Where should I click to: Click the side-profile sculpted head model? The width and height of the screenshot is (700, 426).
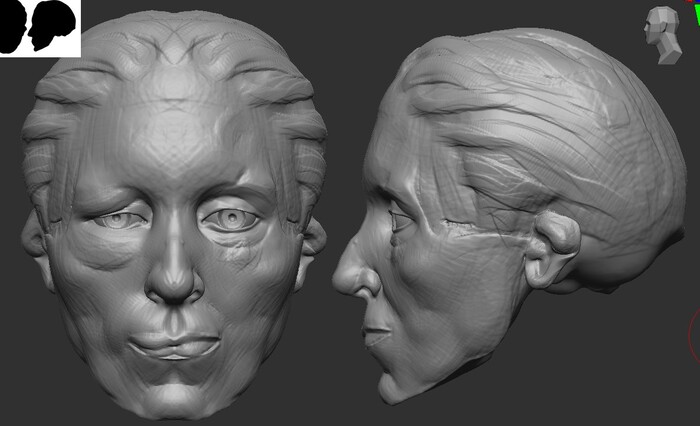point(509,215)
